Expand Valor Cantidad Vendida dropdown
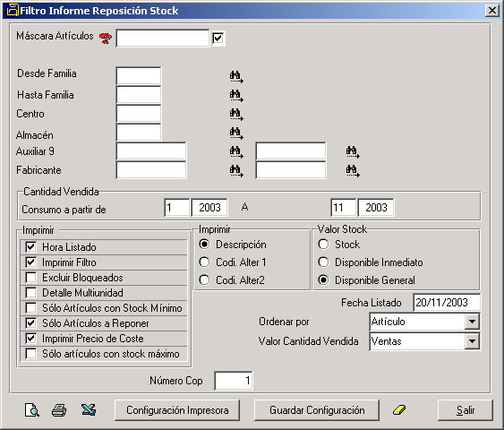504x430 pixels. pyautogui.click(x=472, y=341)
